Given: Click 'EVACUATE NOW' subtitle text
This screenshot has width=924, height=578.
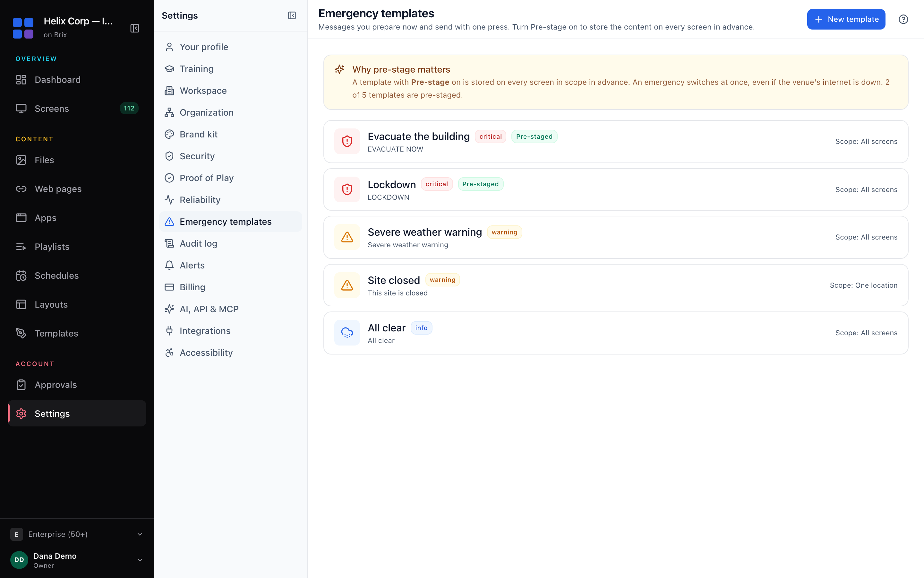Looking at the screenshot, I should tap(395, 149).
